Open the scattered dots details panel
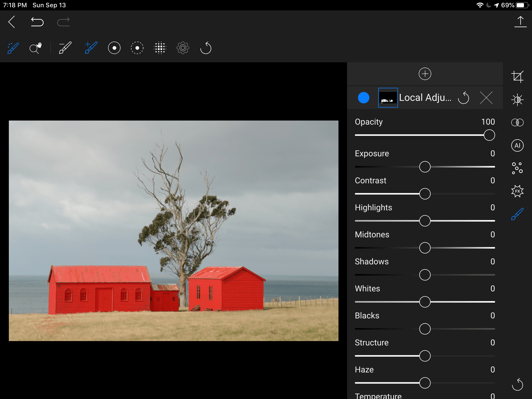 (x=517, y=168)
